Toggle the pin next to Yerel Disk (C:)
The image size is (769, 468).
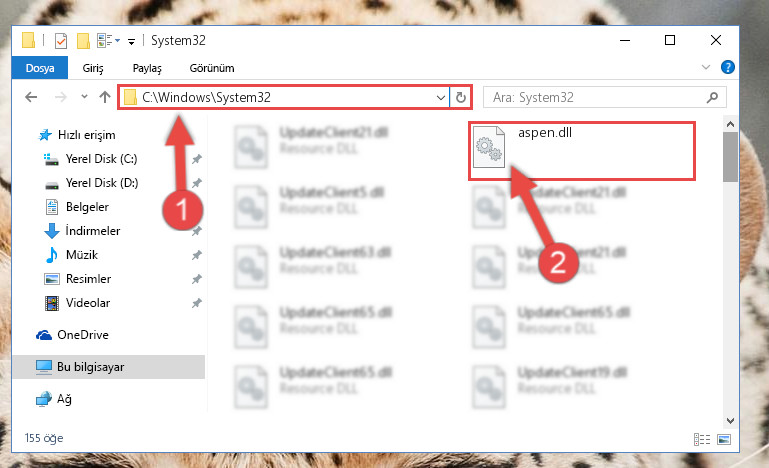point(197,159)
